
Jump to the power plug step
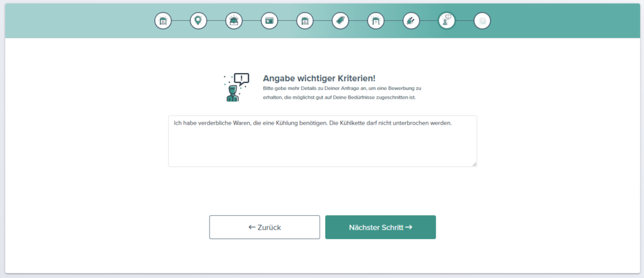pos(411,21)
